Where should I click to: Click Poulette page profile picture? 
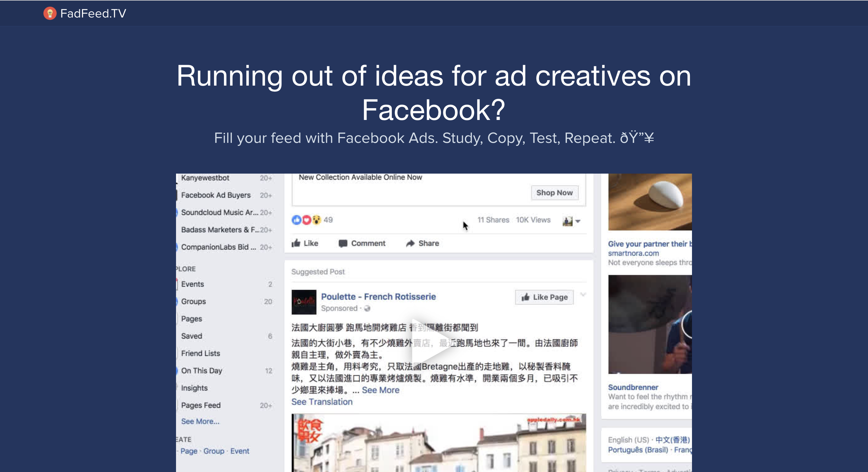[303, 302]
